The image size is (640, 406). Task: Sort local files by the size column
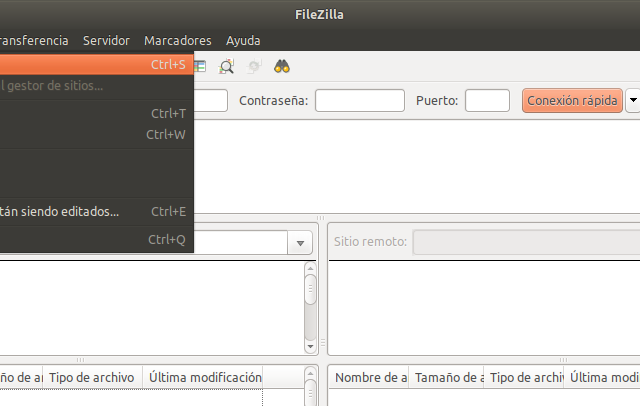click(x=21, y=377)
